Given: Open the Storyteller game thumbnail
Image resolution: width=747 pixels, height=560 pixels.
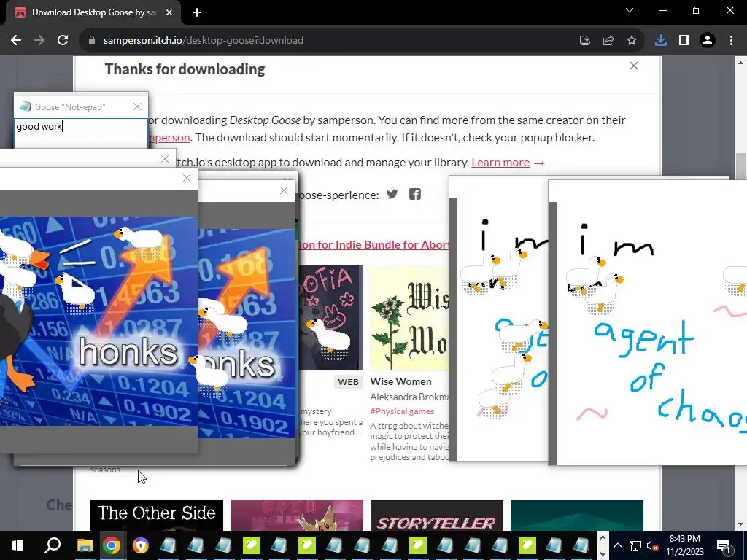Looking at the screenshot, I should click(437, 516).
